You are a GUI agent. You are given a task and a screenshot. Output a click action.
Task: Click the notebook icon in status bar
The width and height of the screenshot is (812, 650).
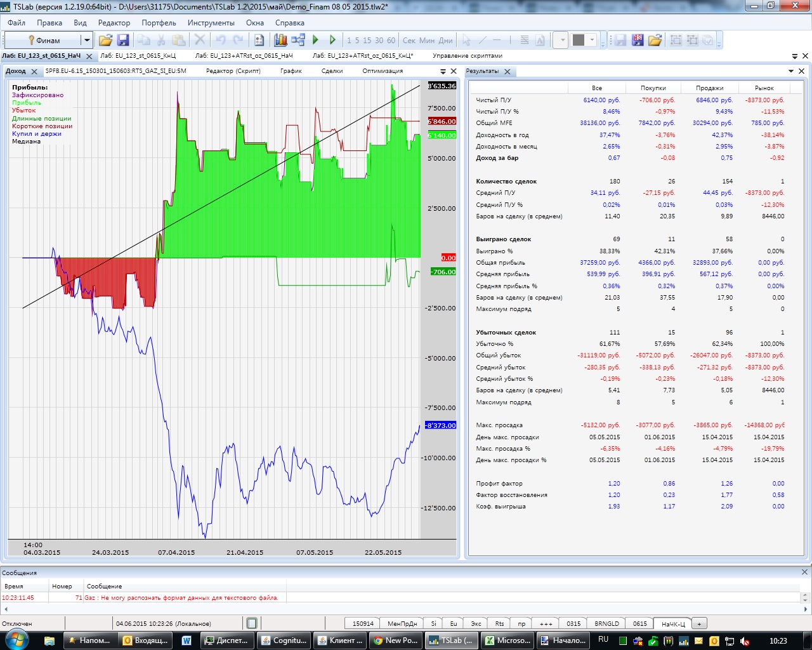[252, 623]
